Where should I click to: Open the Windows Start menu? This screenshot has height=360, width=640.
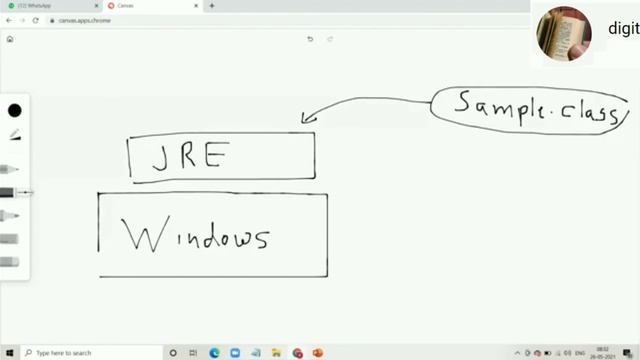point(10,353)
